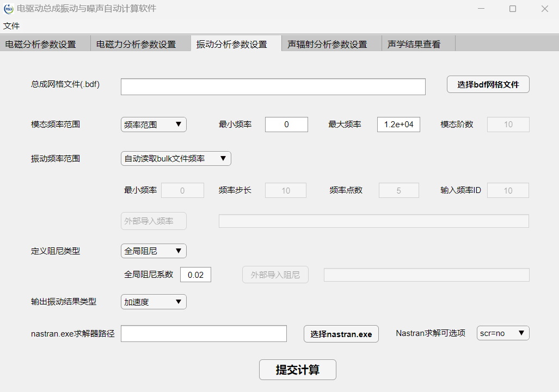Click the 总成网格文件 path input field
The width and height of the screenshot is (559, 392).
click(x=273, y=86)
